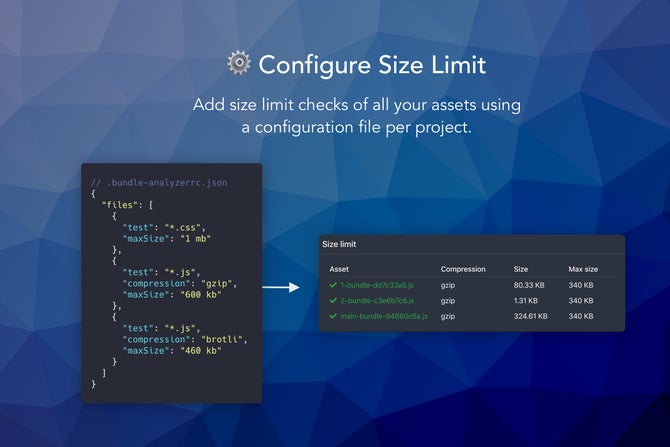Click the "*.css" test value

click(182, 227)
